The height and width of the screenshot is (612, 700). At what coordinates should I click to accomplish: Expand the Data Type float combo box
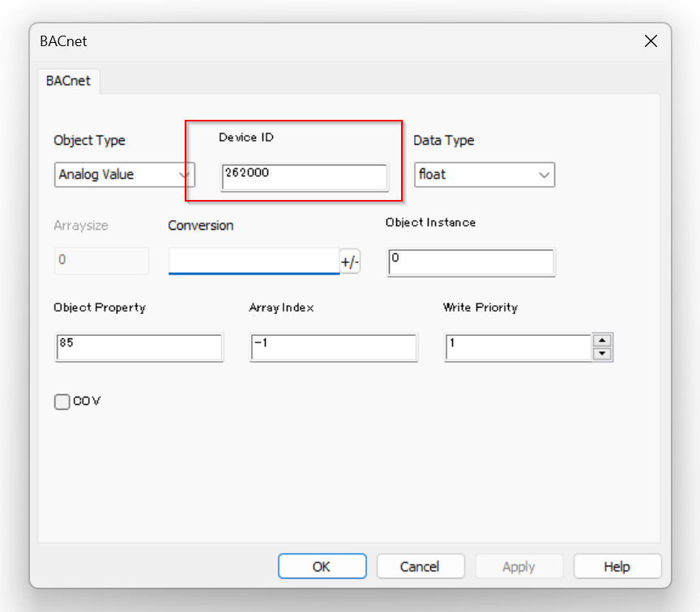pos(484,174)
